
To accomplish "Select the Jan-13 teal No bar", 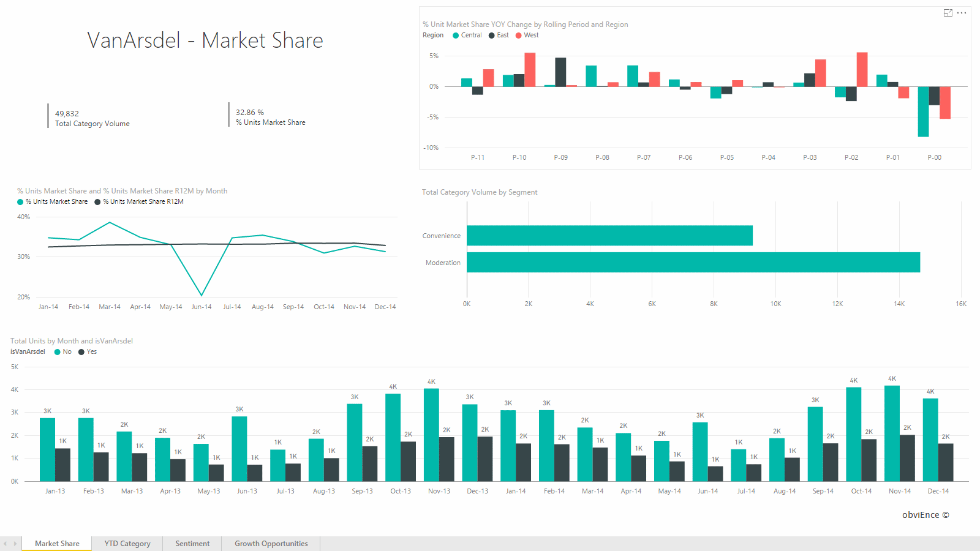I will point(47,449).
